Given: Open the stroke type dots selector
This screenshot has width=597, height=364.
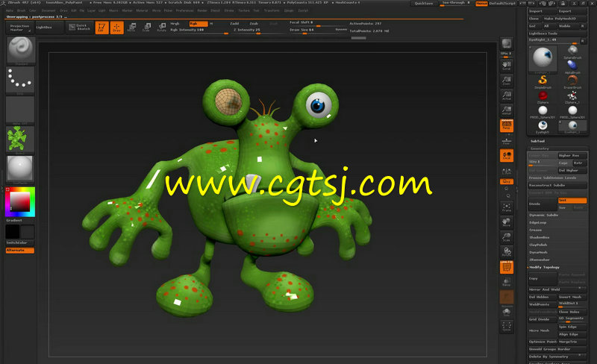Looking at the screenshot, I should [x=20, y=80].
